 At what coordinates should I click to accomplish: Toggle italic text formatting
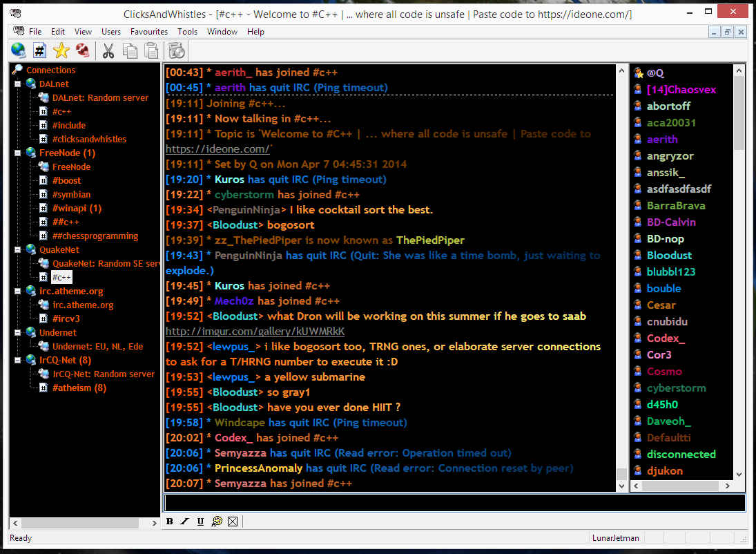184,522
